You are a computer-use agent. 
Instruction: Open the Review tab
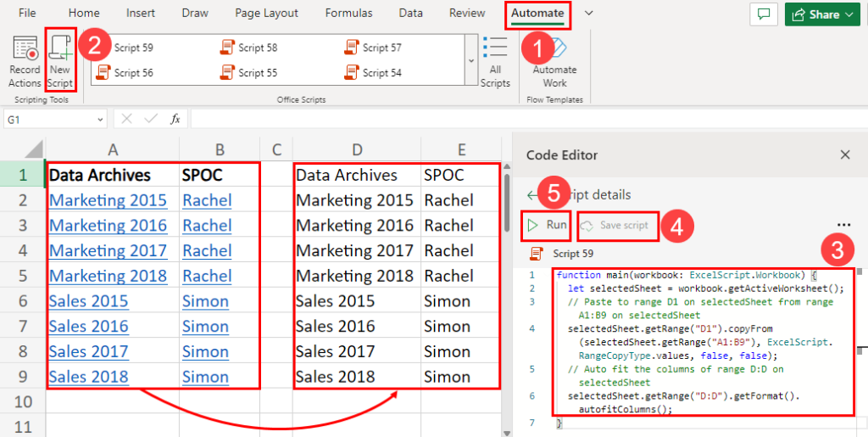(467, 14)
